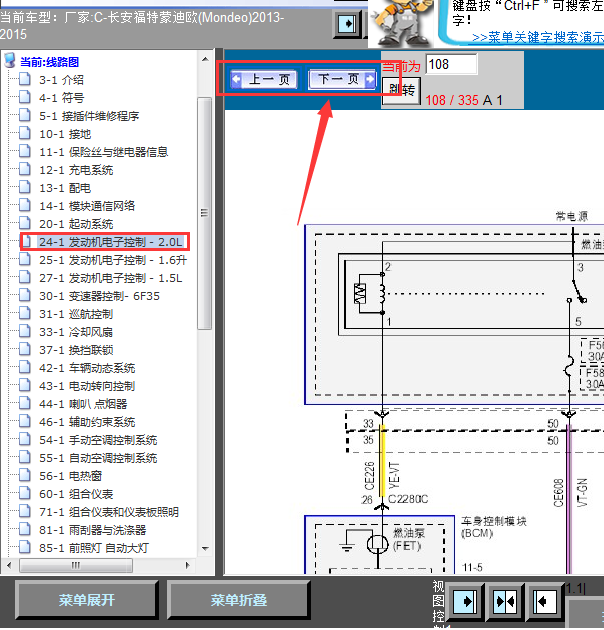The image size is (604, 630).
Task: Select 27-1 发动机电子控制 - 1.5L
Action: click(111, 278)
